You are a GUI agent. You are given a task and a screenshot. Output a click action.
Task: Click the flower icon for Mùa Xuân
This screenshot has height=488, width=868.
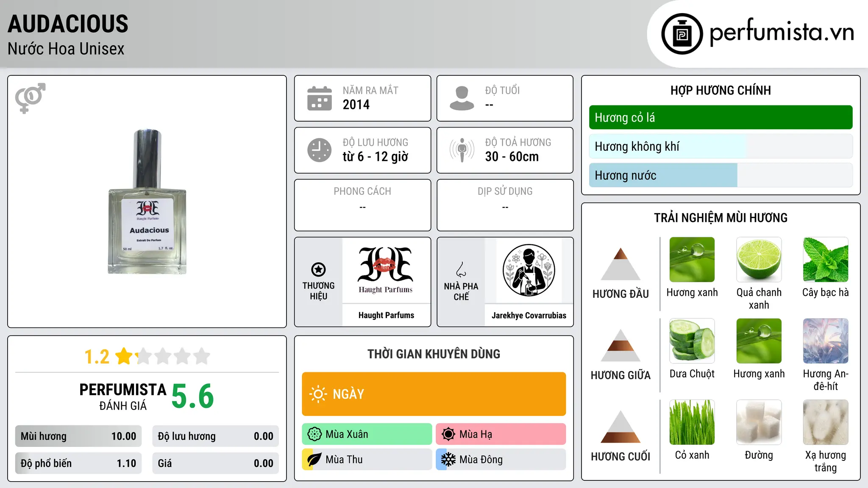(x=314, y=434)
